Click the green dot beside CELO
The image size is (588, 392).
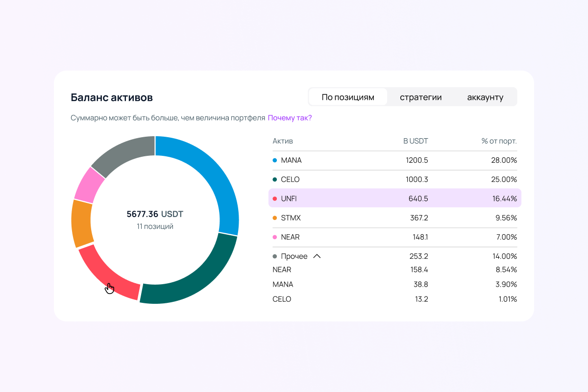click(274, 179)
